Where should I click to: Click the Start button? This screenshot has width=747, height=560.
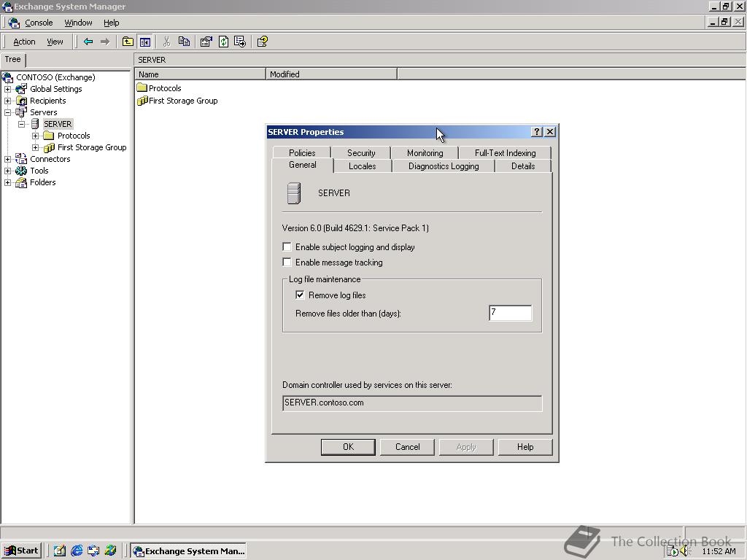click(22, 551)
